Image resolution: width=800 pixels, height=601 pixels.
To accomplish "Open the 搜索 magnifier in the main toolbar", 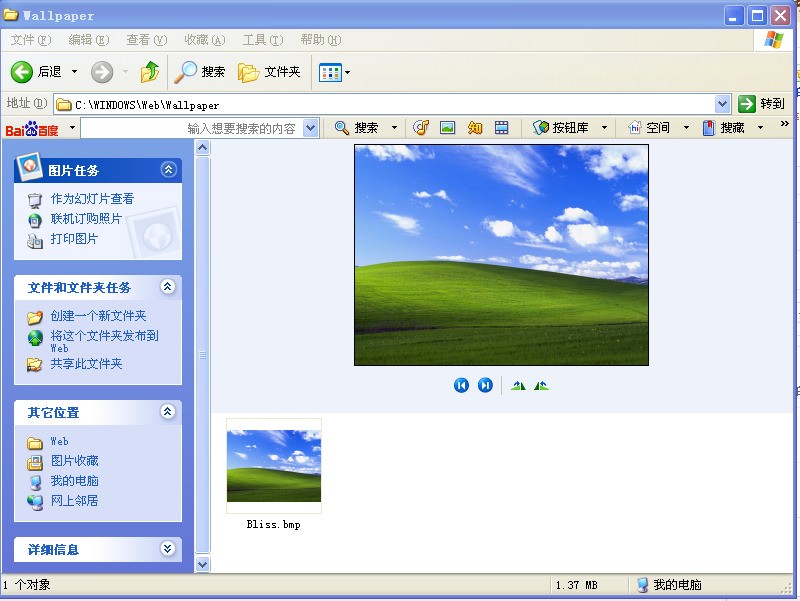I will tap(199, 72).
